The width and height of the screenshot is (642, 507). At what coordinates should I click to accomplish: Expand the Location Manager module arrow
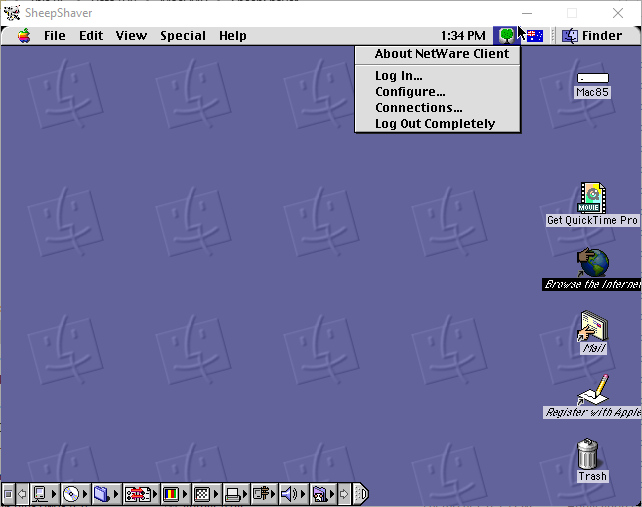[x=155, y=494]
